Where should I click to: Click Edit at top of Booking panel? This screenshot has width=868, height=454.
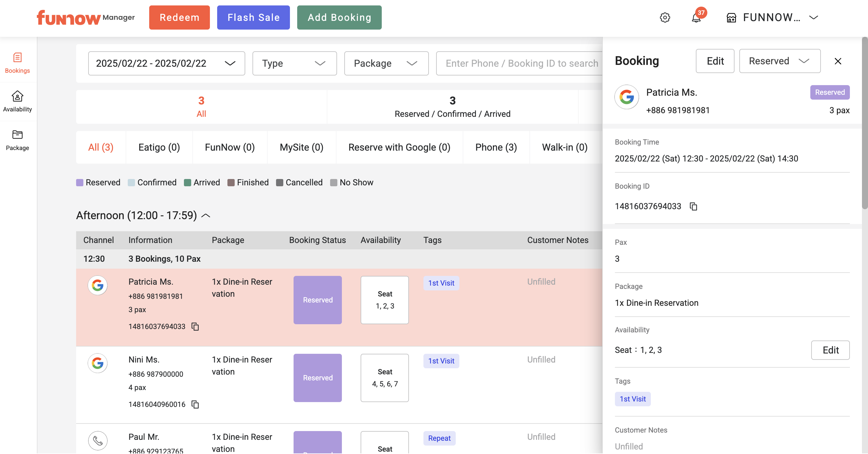[715, 61]
